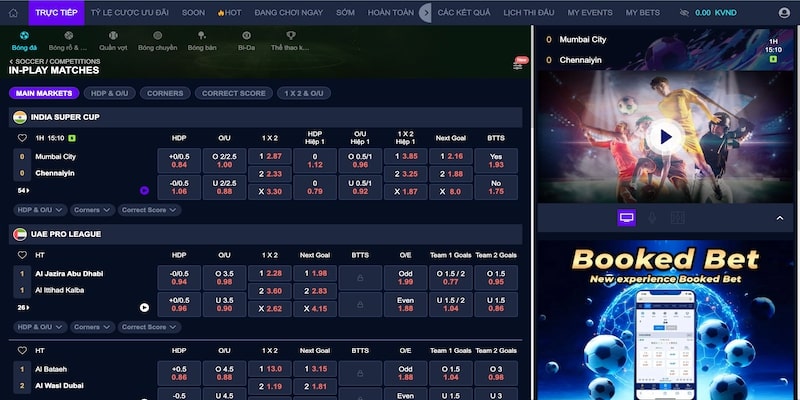The height and width of the screenshot is (400, 800).
Task: Open the MY BETS link
Action: [x=643, y=13]
